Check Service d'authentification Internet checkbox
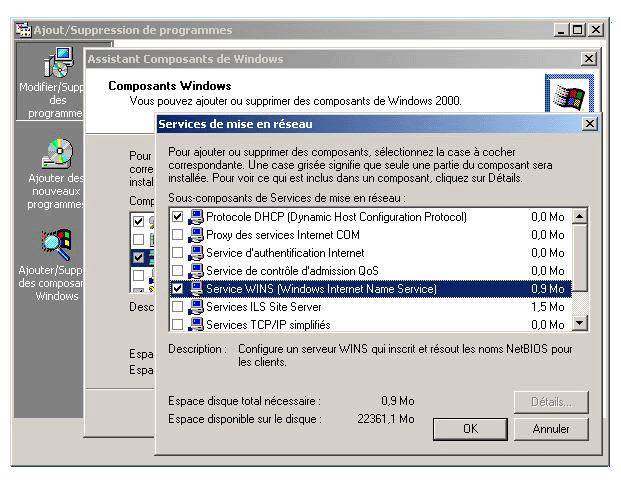This screenshot has height=487, width=621. (x=177, y=253)
